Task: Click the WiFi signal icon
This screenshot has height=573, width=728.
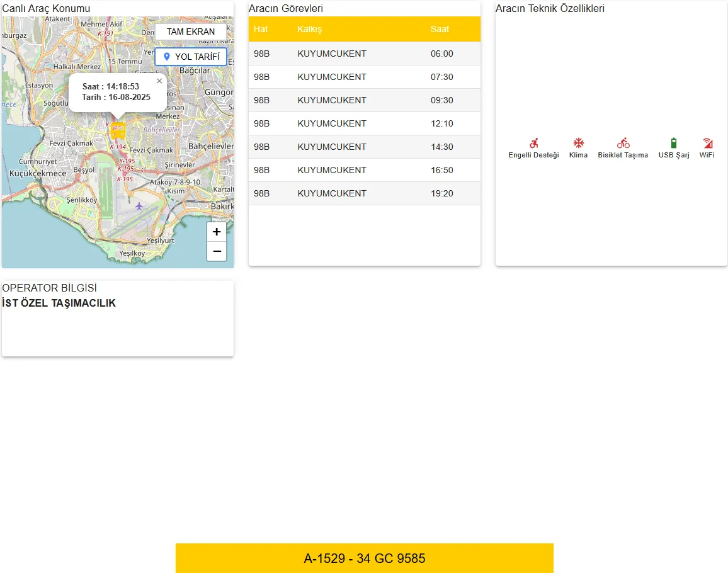Action: [x=707, y=144]
